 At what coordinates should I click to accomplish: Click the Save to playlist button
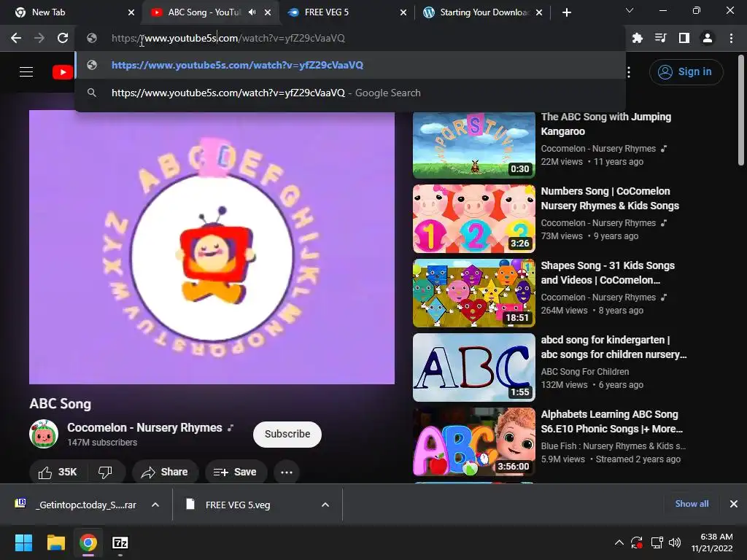pyautogui.click(x=236, y=472)
